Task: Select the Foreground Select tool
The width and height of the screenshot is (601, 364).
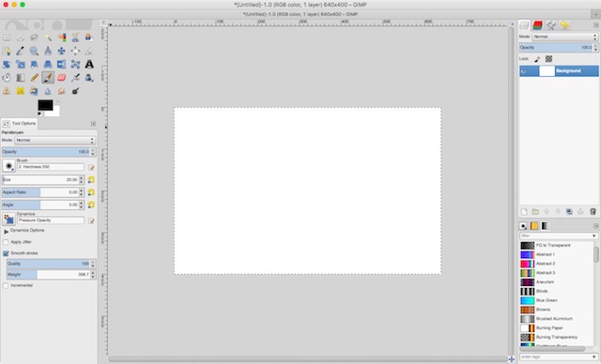Action: (x=89, y=38)
